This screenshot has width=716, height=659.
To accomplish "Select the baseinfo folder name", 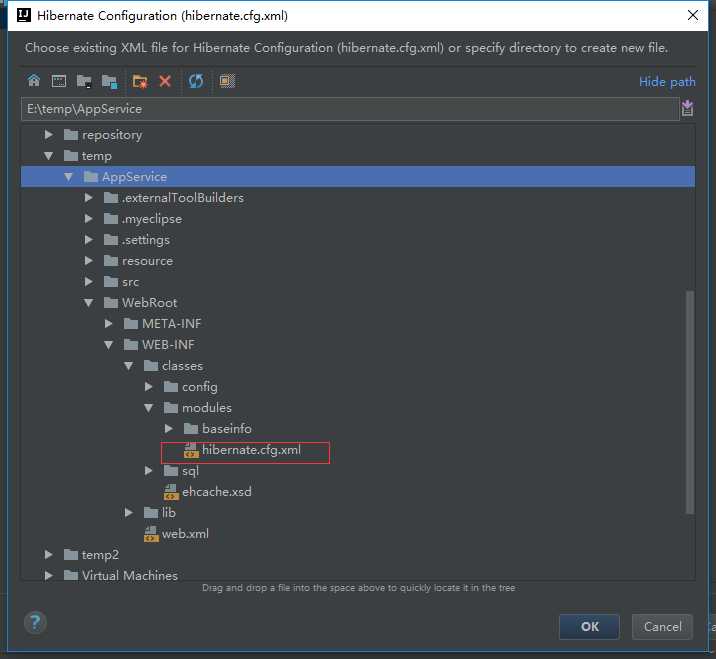I will [227, 429].
